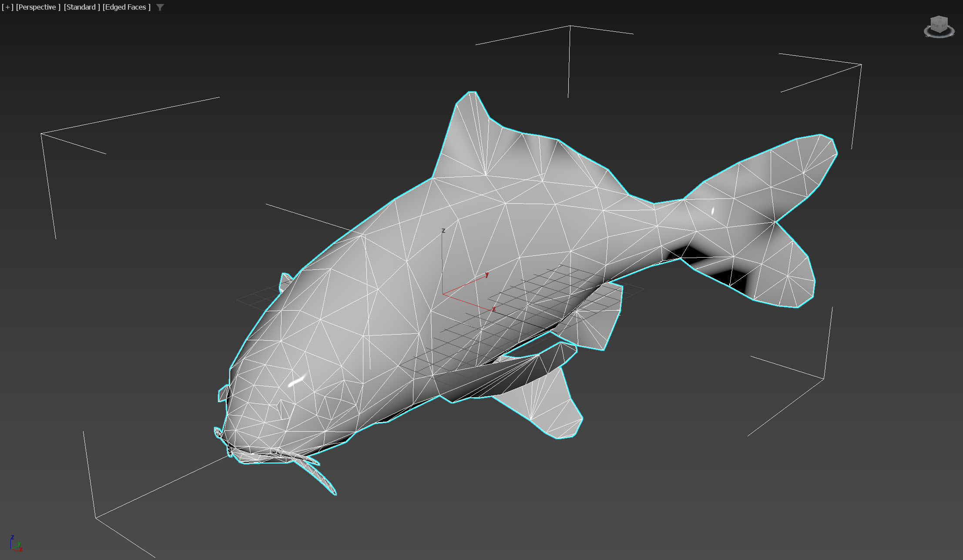Open the [+] general viewport menu
This screenshot has height=560, width=963.
[x=7, y=7]
